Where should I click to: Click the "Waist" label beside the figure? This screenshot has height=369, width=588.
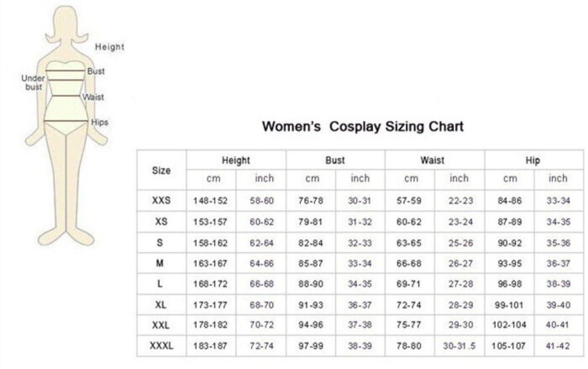tap(94, 97)
